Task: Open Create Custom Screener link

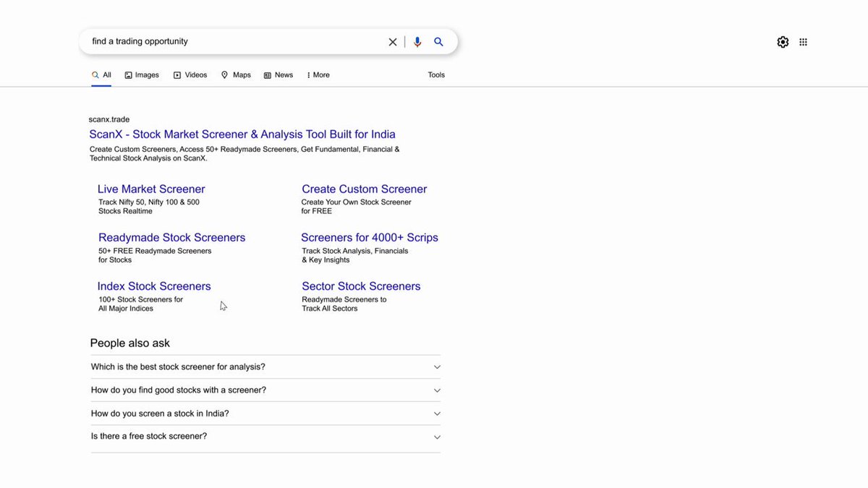Action: pos(365,189)
